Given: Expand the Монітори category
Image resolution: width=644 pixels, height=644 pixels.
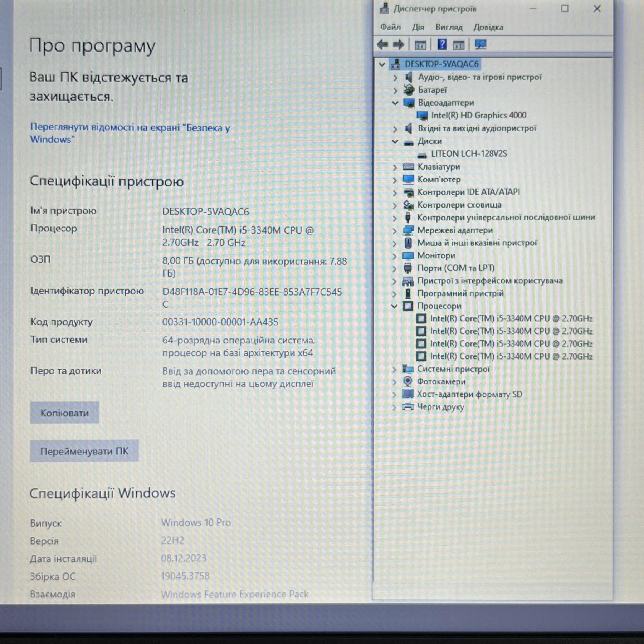Looking at the screenshot, I should click(x=395, y=256).
